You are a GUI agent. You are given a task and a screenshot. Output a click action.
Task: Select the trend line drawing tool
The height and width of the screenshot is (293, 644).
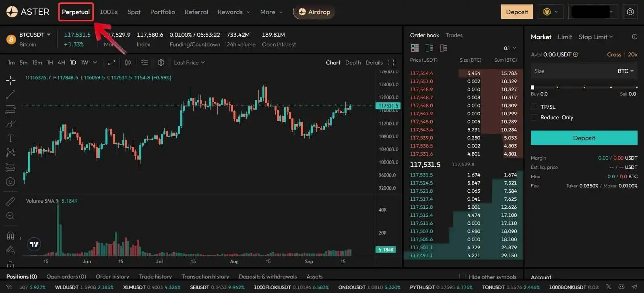point(10,95)
